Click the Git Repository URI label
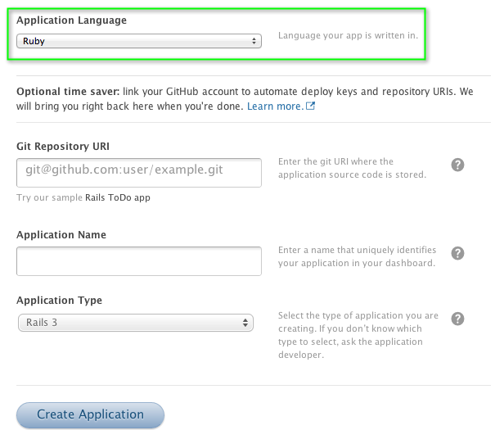504x439 pixels. (63, 146)
